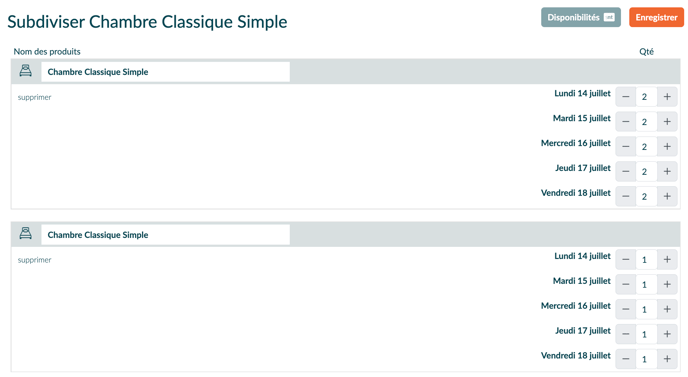The height and width of the screenshot is (377, 688).
Task: Decrease second room quantity for Lundi 14 juillet
Action: (x=626, y=259)
